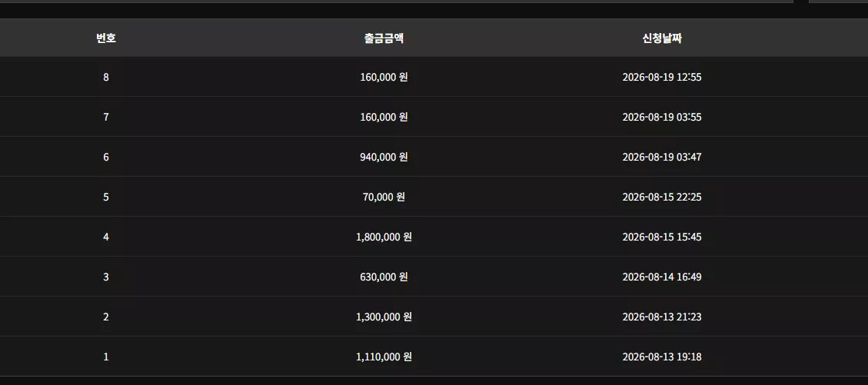Image resolution: width=868 pixels, height=385 pixels.
Task: Select row number 5 in 번호 column
Action: (x=106, y=197)
